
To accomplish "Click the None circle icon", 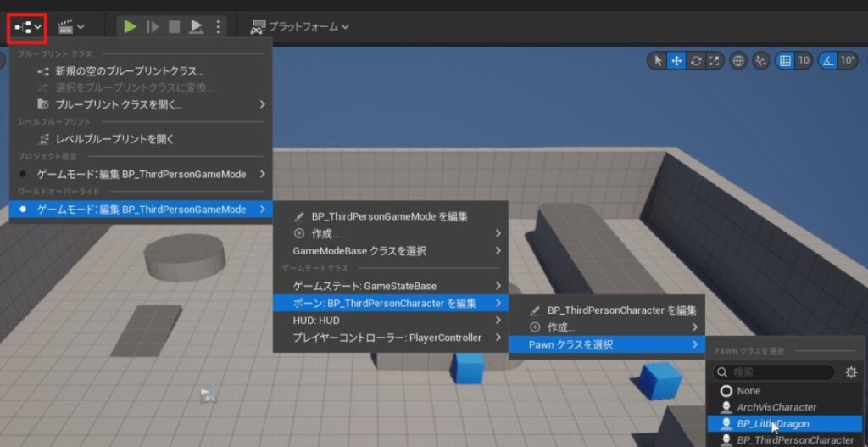I will coord(726,391).
